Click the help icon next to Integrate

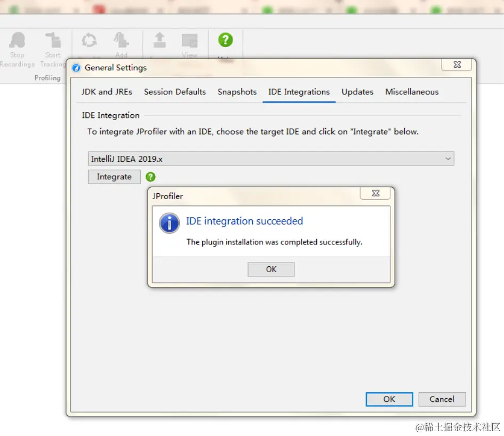[x=150, y=177]
